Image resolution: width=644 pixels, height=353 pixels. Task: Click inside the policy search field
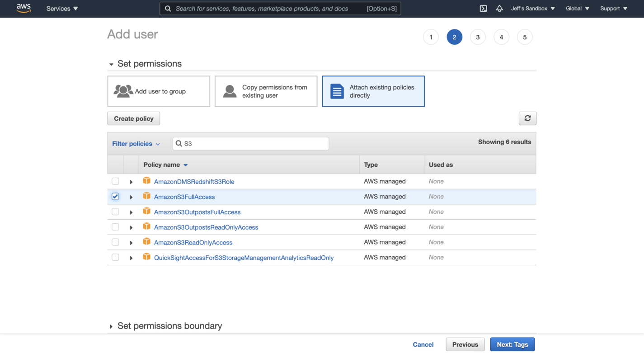(250, 143)
